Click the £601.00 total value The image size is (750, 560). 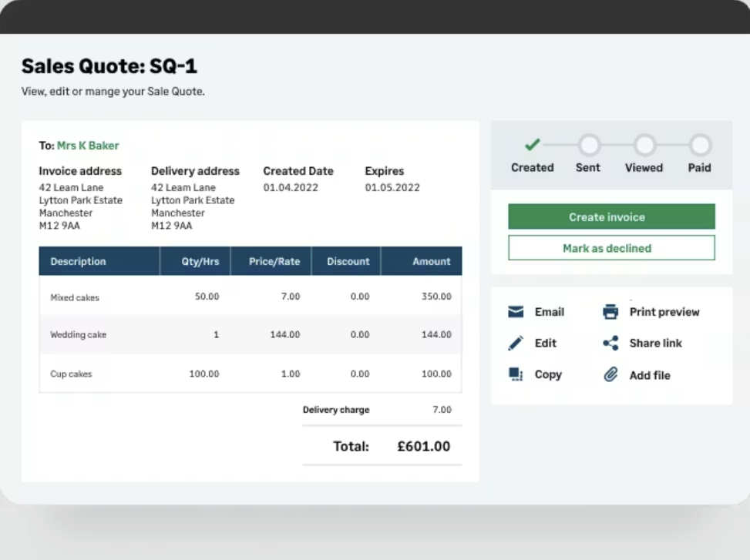click(423, 446)
